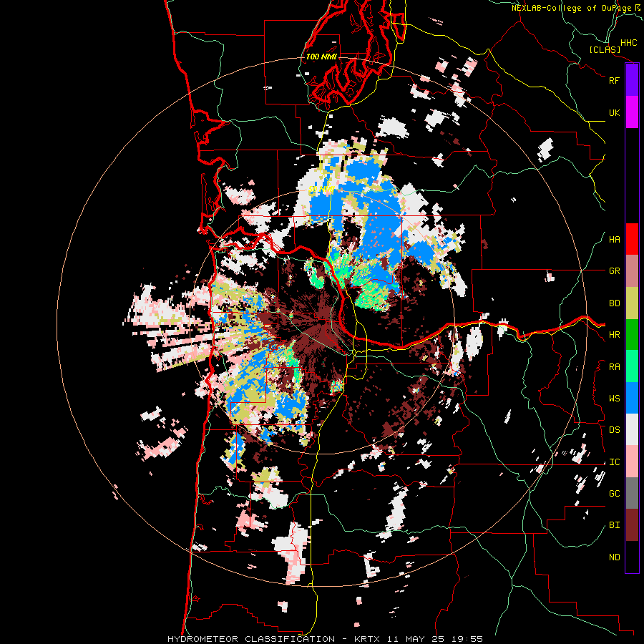Screen dimensions: 644x644
Task: Click the UK legend label text
Action: coord(614,112)
